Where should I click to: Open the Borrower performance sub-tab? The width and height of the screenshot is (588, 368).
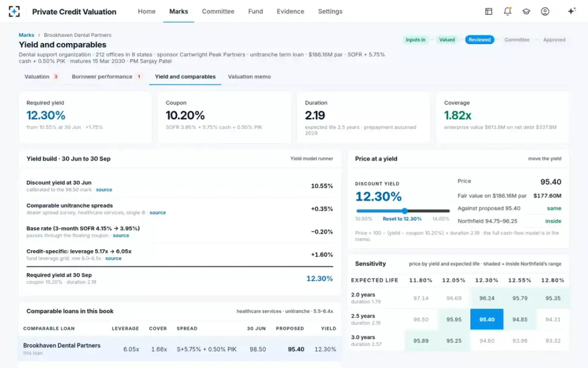pos(106,77)
